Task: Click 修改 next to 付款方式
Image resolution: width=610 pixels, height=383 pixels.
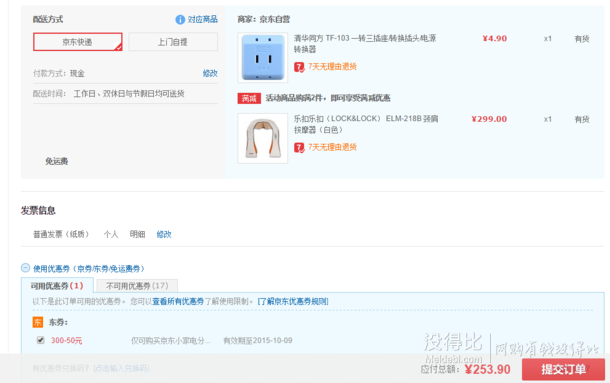Action: [x=210, y=73]
